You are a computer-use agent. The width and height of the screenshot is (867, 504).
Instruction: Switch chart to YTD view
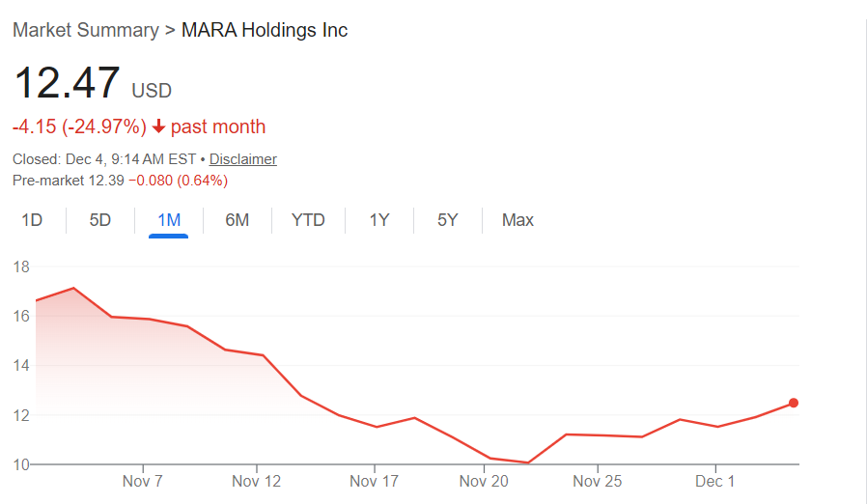point(308,220)
